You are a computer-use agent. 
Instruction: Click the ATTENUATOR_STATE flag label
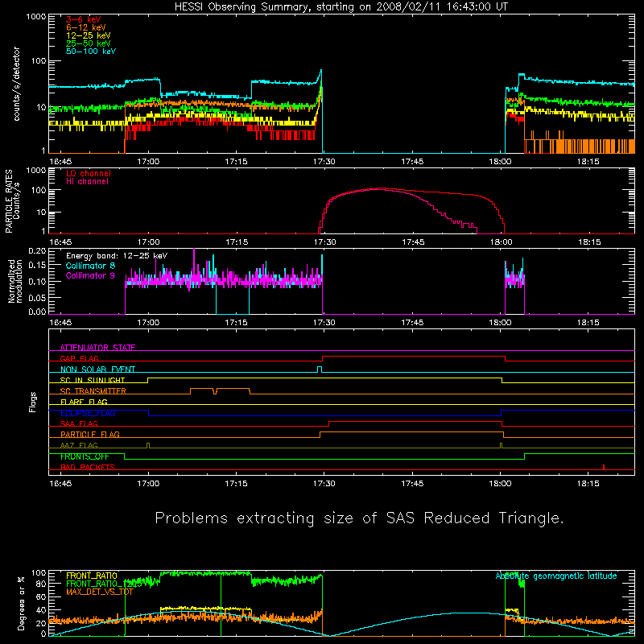click(97, 348)
